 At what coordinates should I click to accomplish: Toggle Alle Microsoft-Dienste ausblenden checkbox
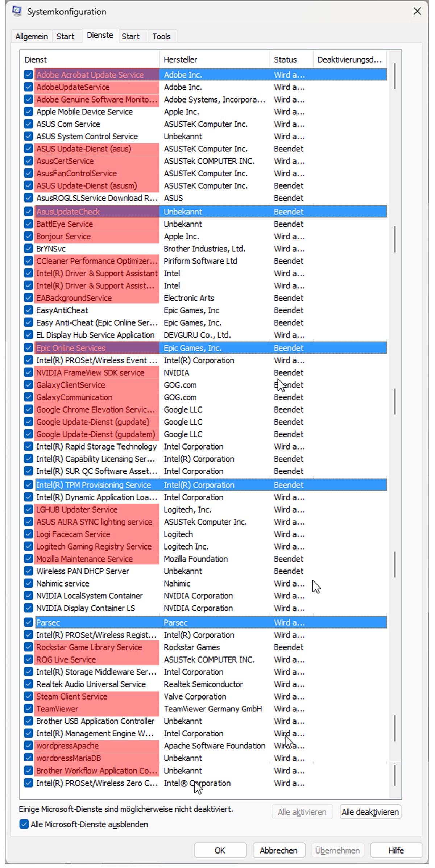(24, 824)
